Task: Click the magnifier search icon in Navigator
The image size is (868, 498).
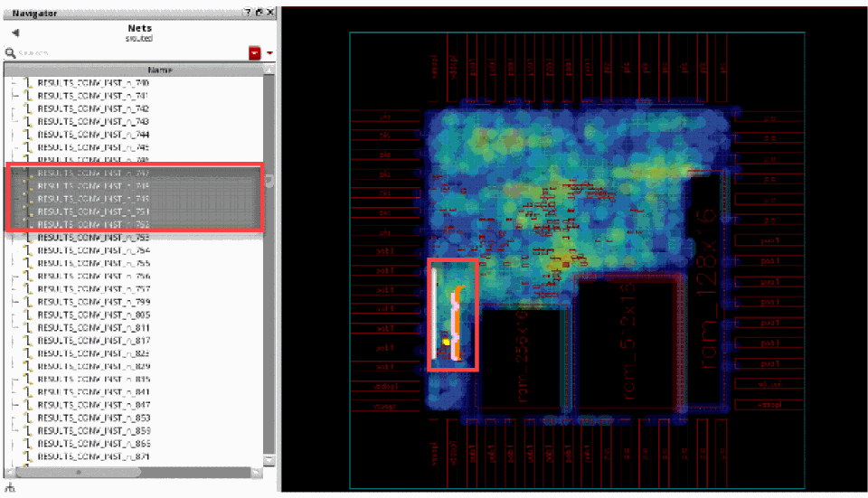Action: click(10, 52)
